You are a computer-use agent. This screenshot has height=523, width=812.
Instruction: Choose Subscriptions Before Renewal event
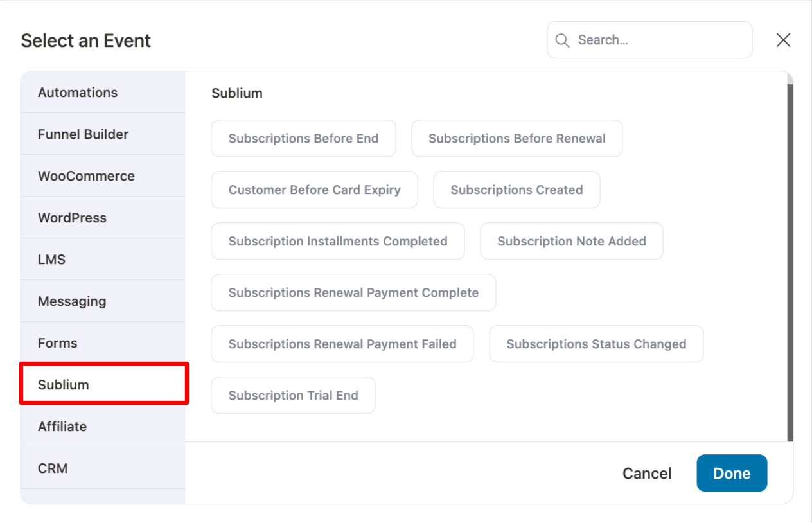coord(517,138)
